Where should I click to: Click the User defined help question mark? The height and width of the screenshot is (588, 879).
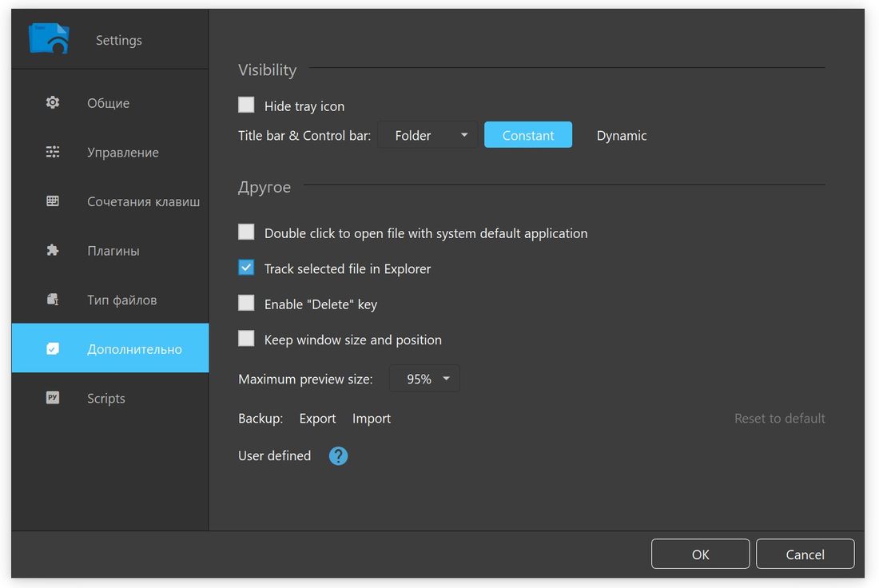pos(338,455)
